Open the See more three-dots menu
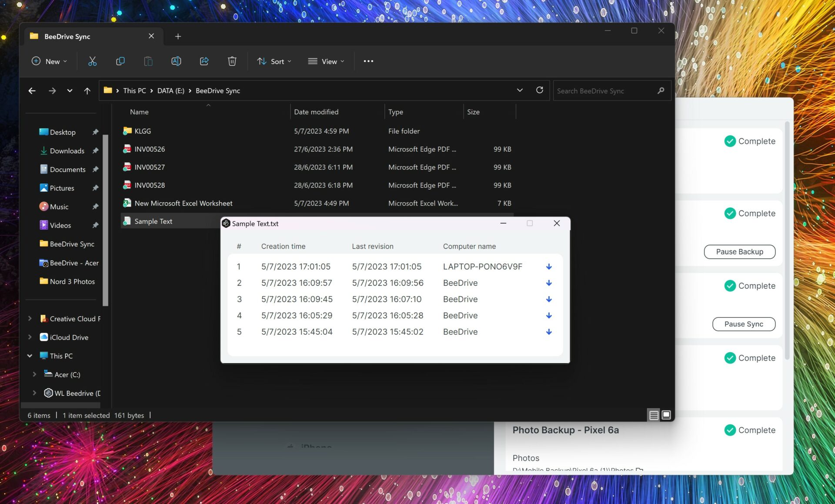The image size is (835, 504). click(x=368, y=61)
